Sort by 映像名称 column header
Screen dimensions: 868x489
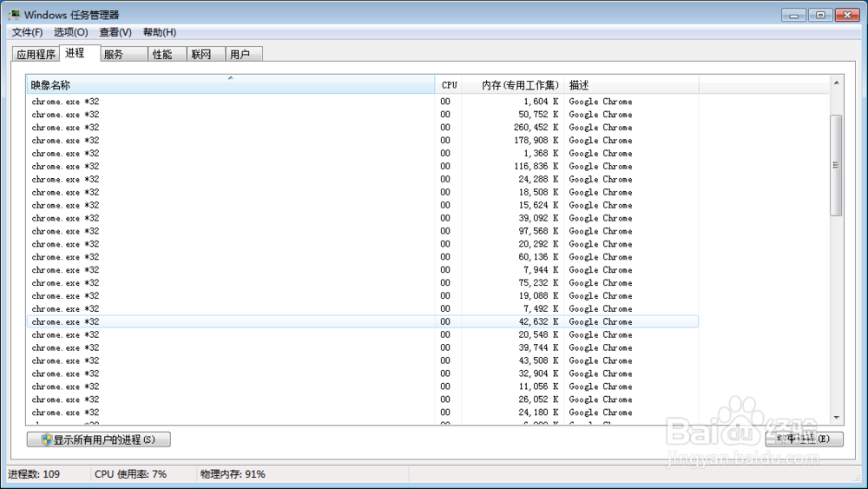[x=230, y=85]
